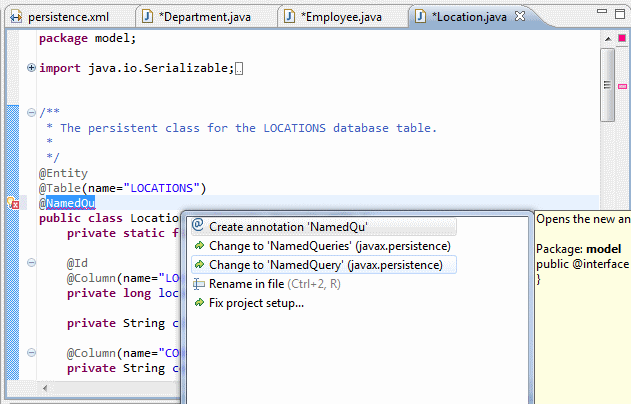The width and height of the screenshot is (631, 404).
Task: Select Rename in file quick fix
Action: pos(324,284)
